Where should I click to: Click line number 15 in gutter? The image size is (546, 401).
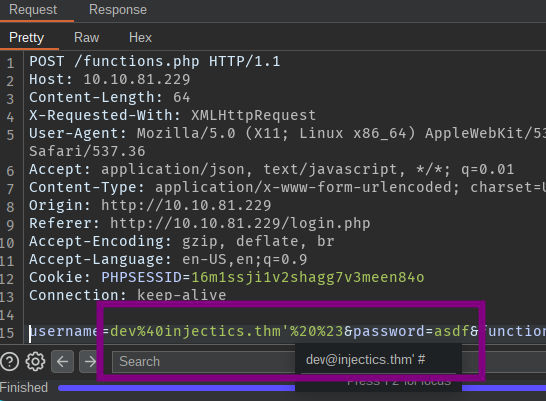(x=7, y=333)
